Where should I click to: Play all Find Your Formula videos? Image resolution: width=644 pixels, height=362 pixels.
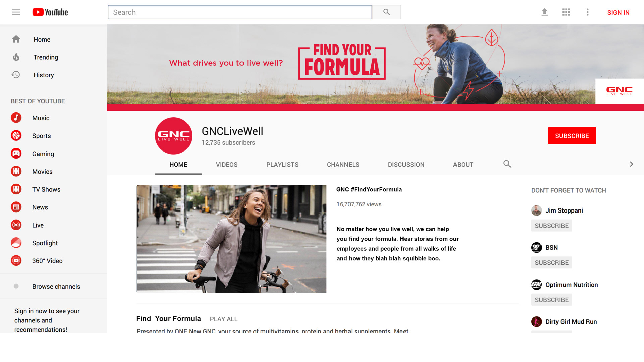[224, 319]
